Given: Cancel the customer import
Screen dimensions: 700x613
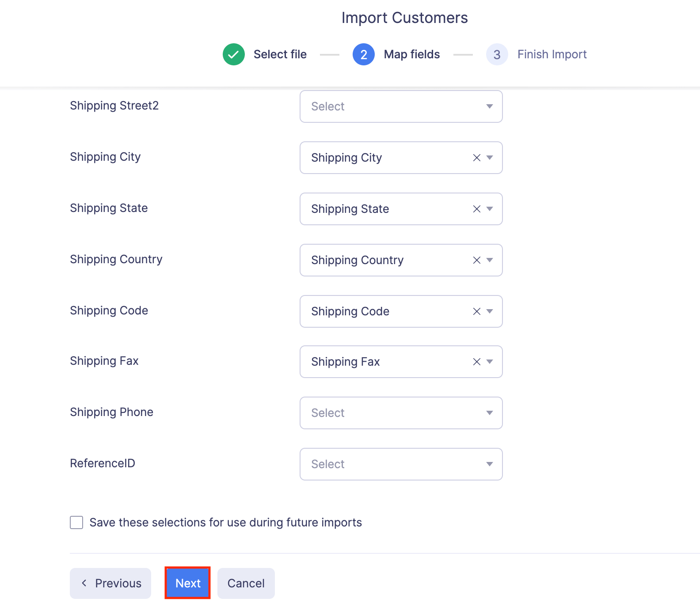Looking at the screenshot, I should pos(246,583).
